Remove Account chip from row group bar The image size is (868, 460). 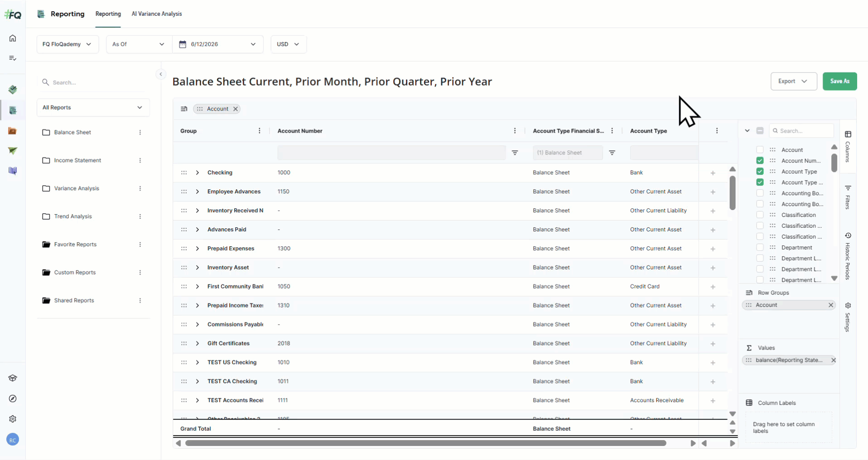click(x=236, y=109)
